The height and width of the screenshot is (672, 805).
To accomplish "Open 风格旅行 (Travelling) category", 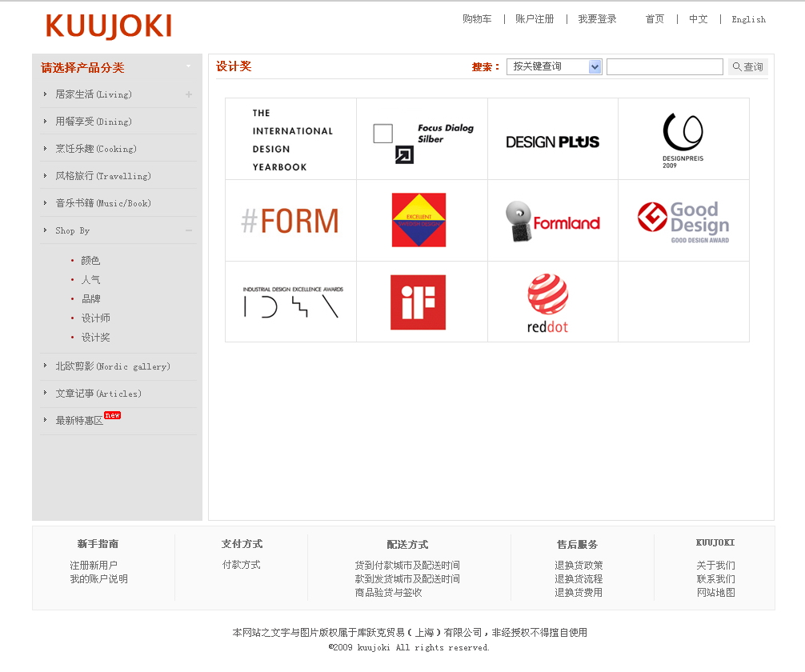I will [x=103, y=176].
